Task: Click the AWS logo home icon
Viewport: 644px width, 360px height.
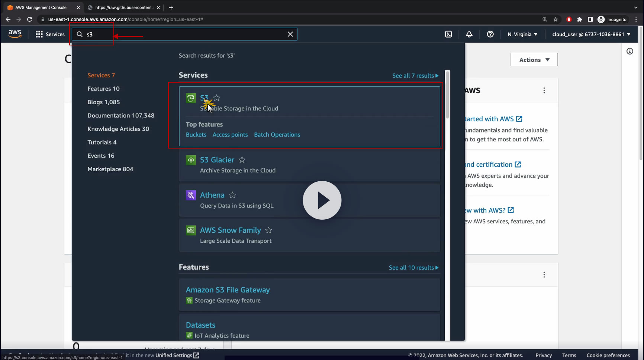Action: click(15, 34)
